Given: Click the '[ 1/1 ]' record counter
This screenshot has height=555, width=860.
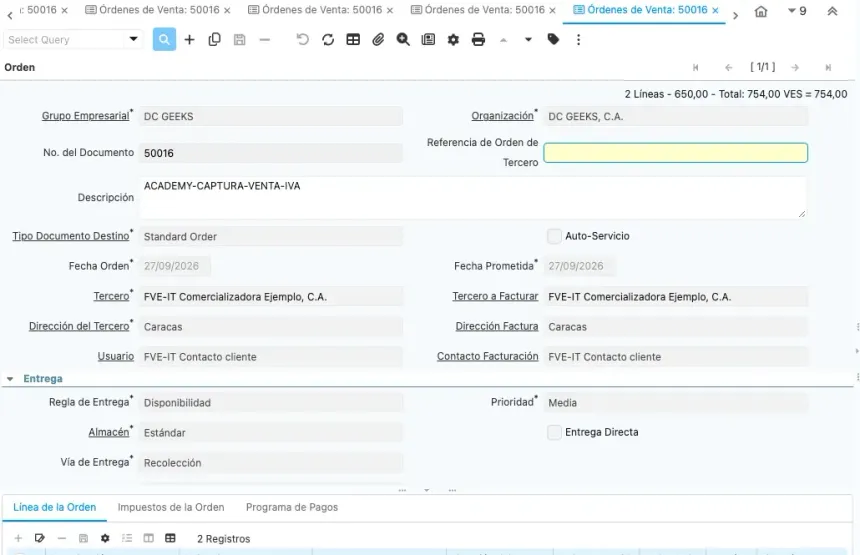Looking at the screenshot, I should click(x=762, y=67).
